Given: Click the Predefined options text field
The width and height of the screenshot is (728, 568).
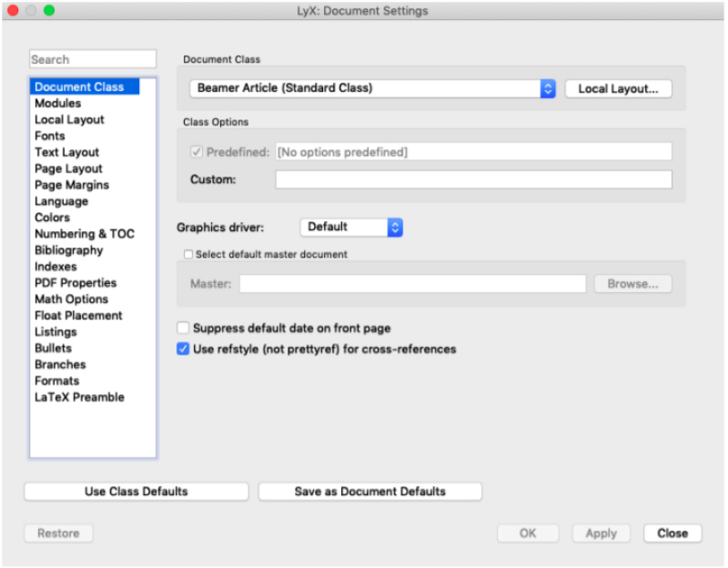Looking at the screenshot, I should [x=473, y=152].
